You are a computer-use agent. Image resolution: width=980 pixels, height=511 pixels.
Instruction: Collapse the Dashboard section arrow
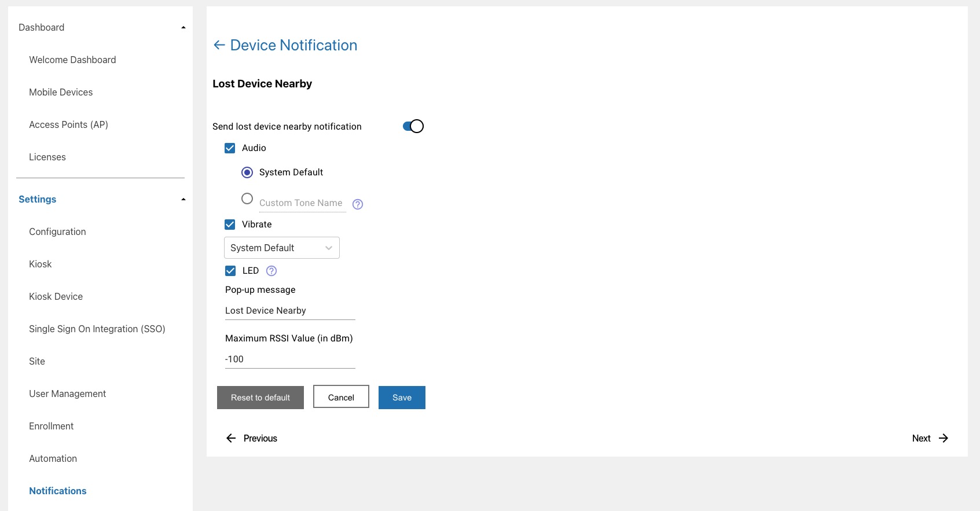[x=183, y=28]
